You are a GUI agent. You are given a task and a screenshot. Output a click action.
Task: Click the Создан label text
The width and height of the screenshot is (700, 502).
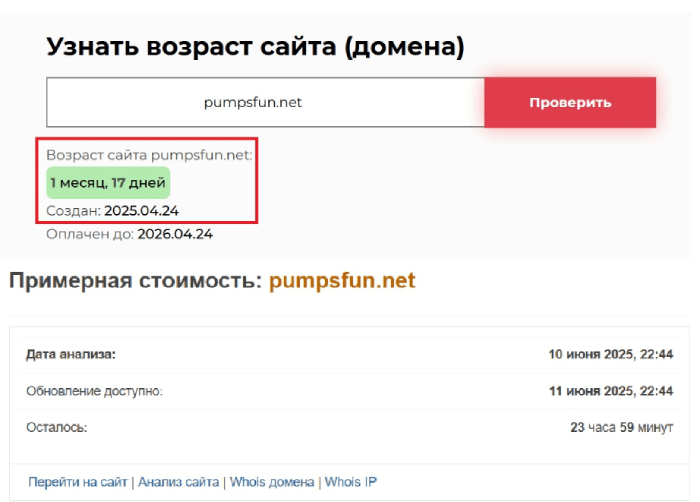pyautogui.click(x=73, y=212)
